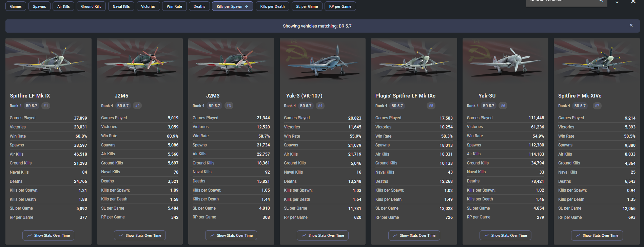Click J2M3 Air Kills value 22,757
Screen dimensions: 644x247
[263, 154]
